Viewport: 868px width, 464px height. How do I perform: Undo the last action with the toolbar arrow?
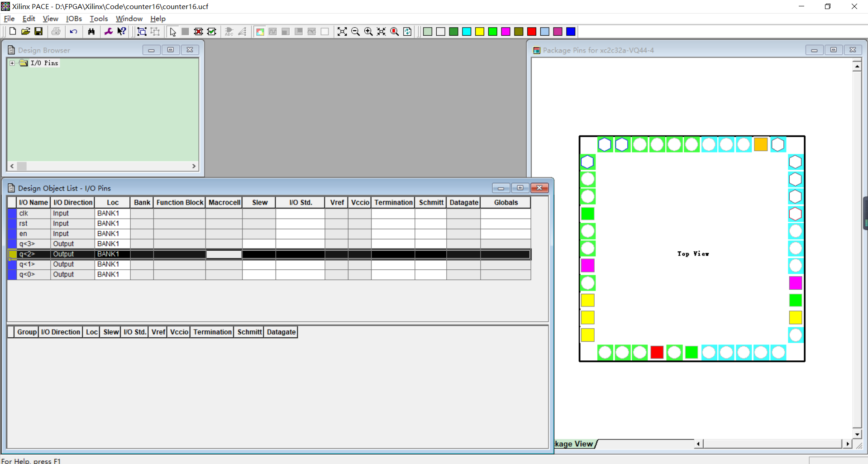pos(73,31)
